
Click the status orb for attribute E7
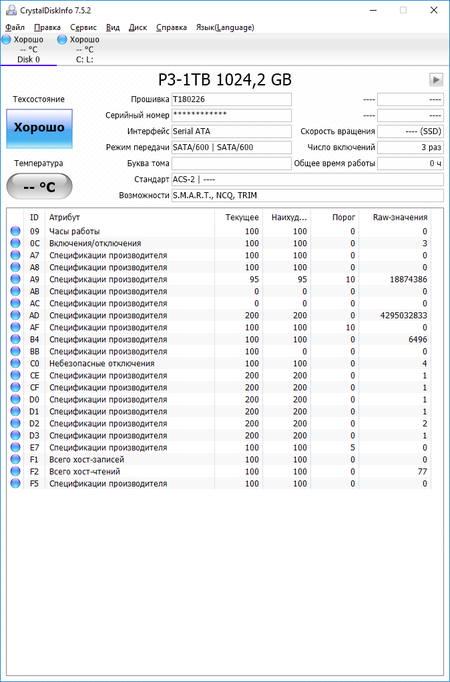(x=15, y=447)
